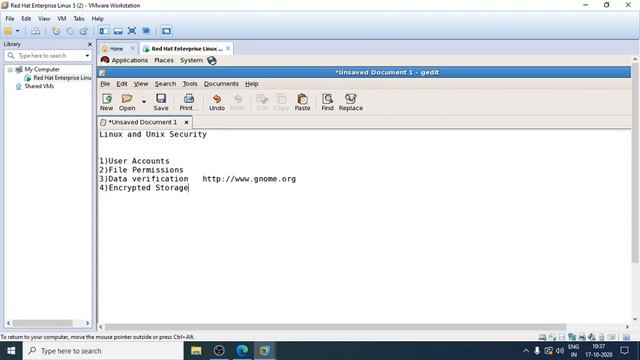Image resolution: width=640 pixels, height=360 pixels.
Task: Open File Explorer from the taskbar
Action: [x=196, y=351]
